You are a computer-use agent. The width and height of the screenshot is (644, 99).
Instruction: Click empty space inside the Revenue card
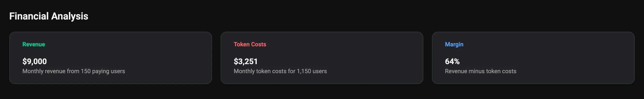point(162,55)
